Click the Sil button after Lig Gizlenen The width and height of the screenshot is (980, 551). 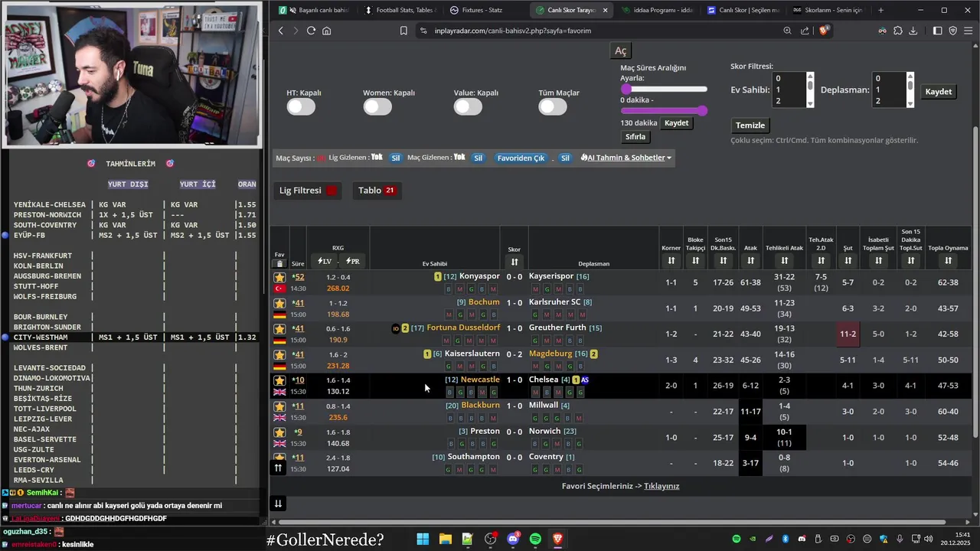396,158
